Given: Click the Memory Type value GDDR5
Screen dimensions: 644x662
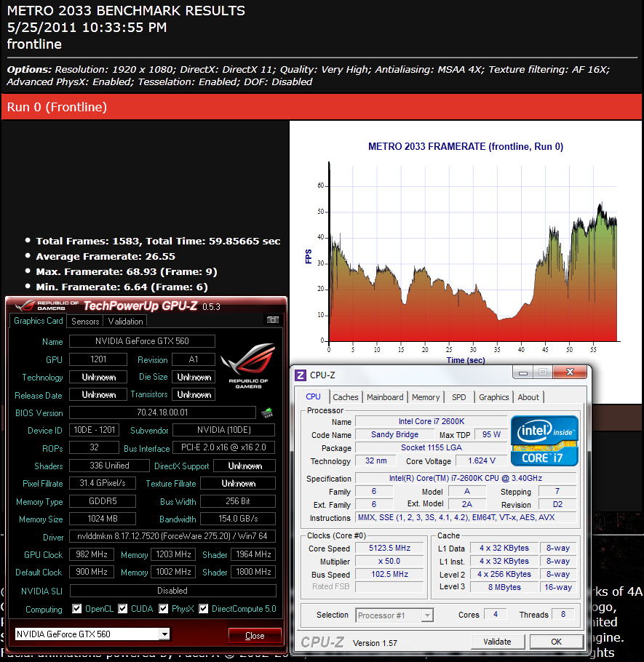Looking at the screenshot, I should click(103, 501).
